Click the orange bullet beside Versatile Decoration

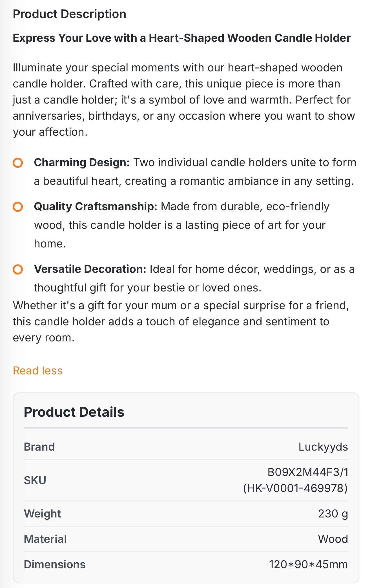[18, 269]
